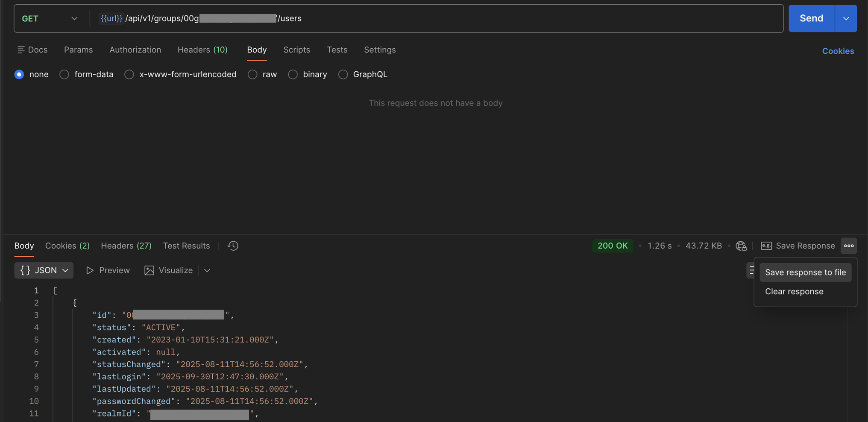Click the Visualize image icon
868x422 pixels.
149,270
